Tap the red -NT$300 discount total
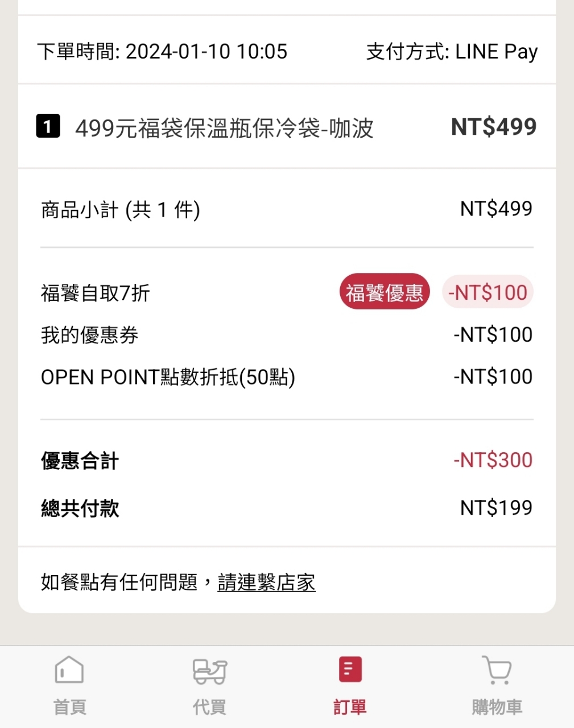Viewport: 574px width, 728px height. pyautogui.click(x=493, y=460)
